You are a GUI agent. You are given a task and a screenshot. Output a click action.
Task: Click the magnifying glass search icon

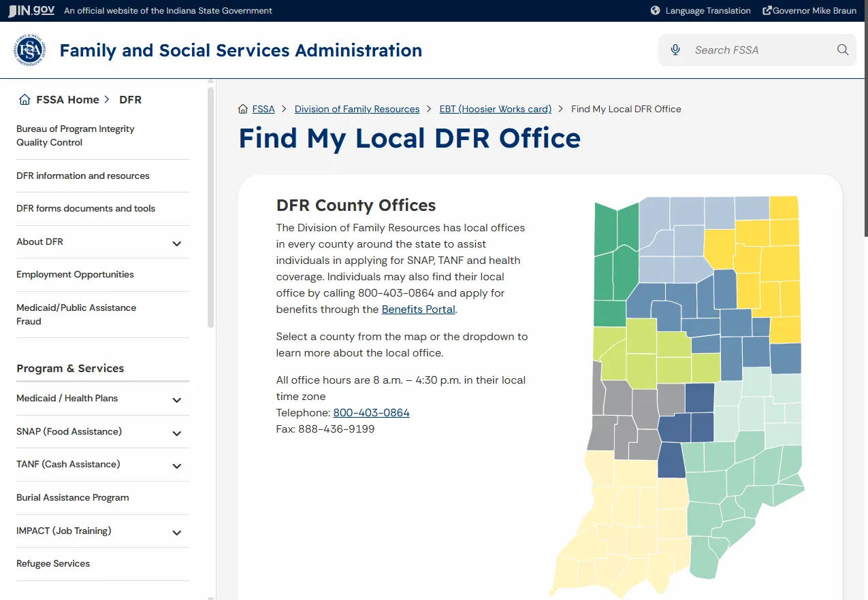tap(843, 50)
